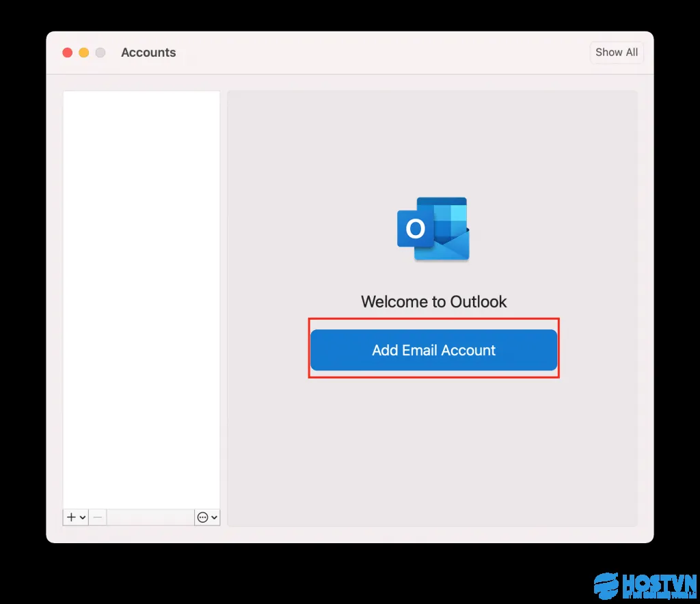Image resolution: width=700 pixels, height=604 pixels.
Task: Select the Welcome to Outlook heading
Action: click(433, 301)
